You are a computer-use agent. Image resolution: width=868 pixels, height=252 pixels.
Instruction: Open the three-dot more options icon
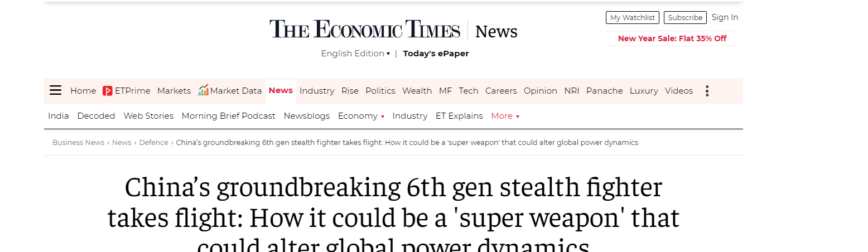tap(707, 91)
